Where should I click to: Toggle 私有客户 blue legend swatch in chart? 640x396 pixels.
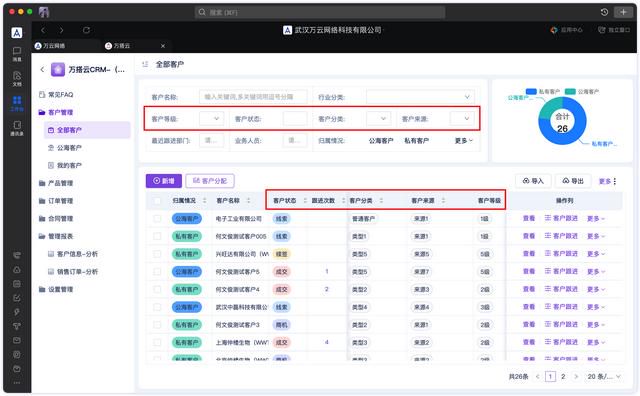coord(531,91)
